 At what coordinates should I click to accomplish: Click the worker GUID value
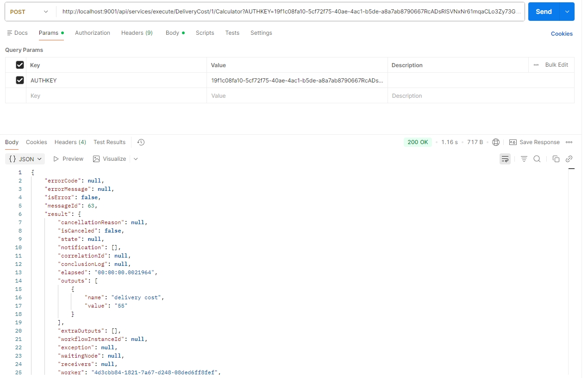click(154, 372)
